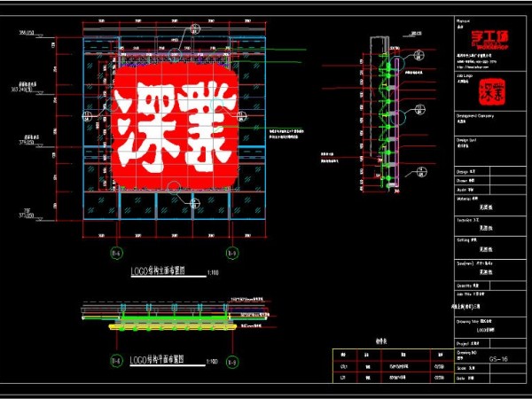Screen dimensions: 532x399
Task: Click the Quantity field label
Action: (x=467, y=286)
